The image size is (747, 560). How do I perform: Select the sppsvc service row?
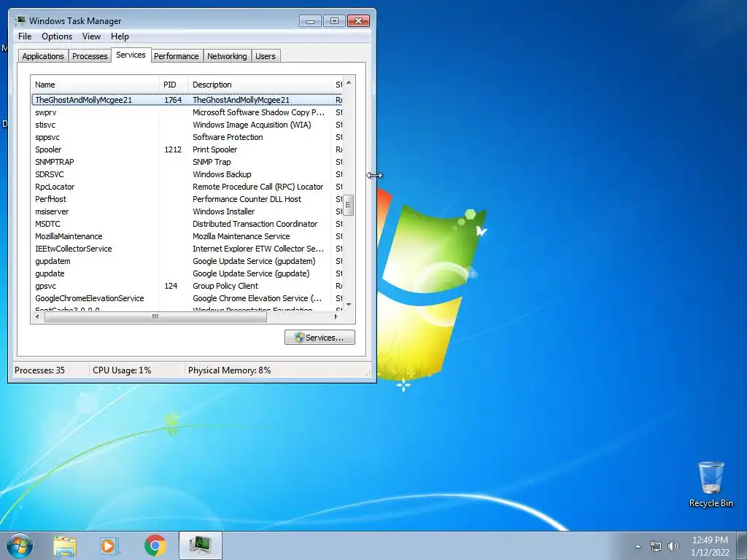coord(187,137)
